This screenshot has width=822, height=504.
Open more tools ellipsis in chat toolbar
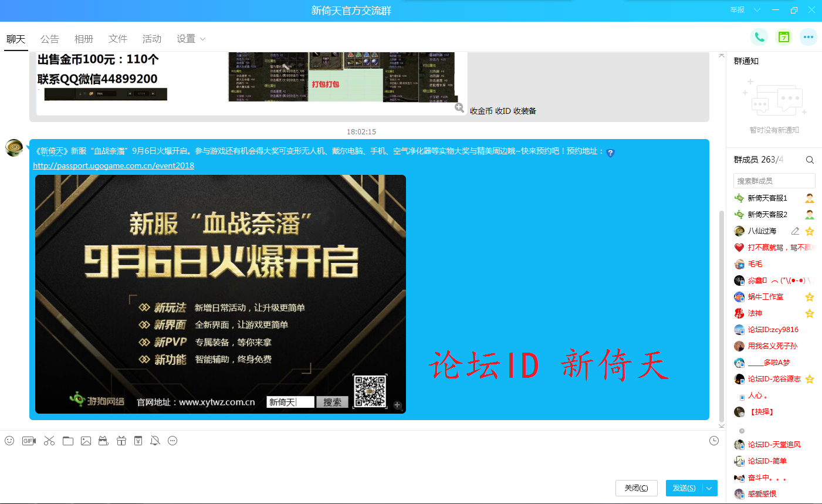click(x=172, y=441)
